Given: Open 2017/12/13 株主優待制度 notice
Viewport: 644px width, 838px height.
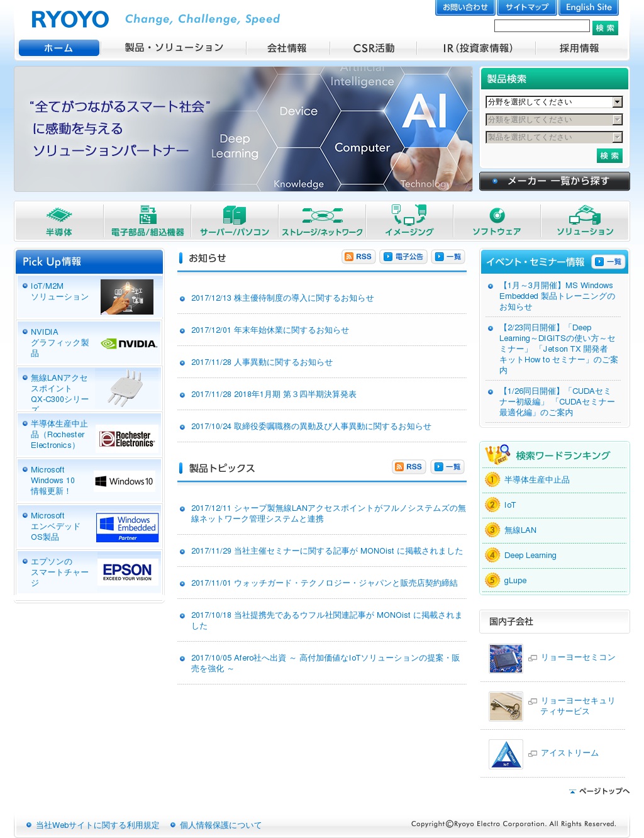Looking at the screenshot, I should pos(282,298).
